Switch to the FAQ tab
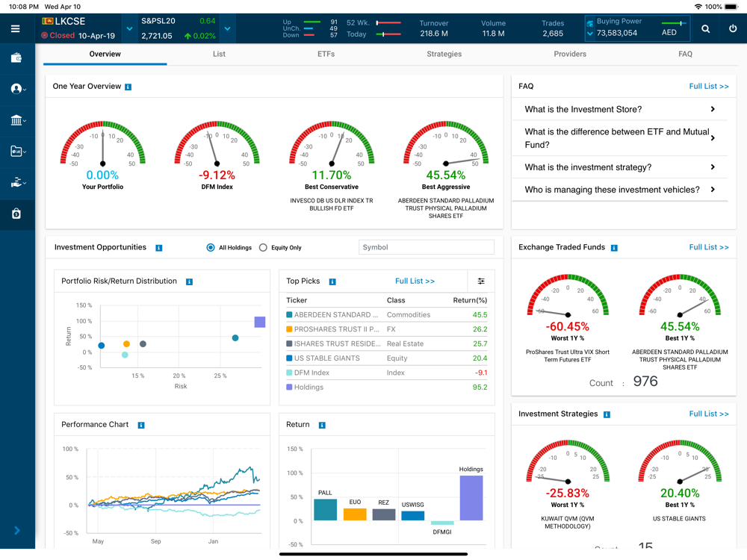This screenshot has width=747, height=560. pyautogui.click(x=685, y=55)
